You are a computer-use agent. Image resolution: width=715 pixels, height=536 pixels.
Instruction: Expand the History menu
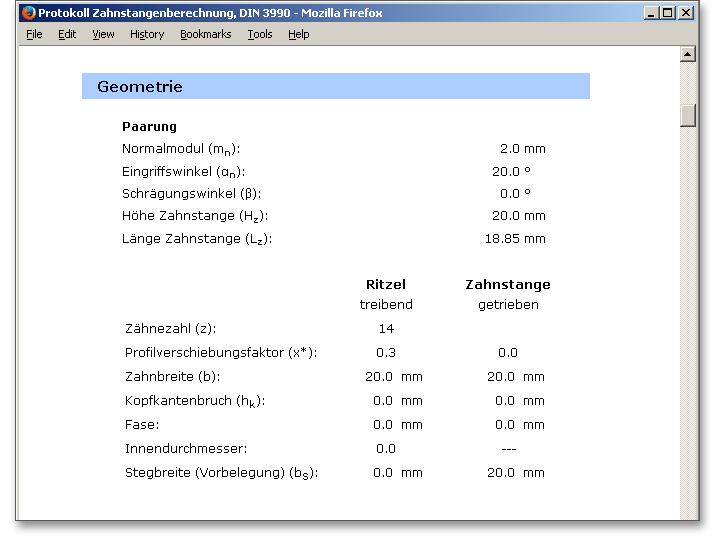click(147, 34)
